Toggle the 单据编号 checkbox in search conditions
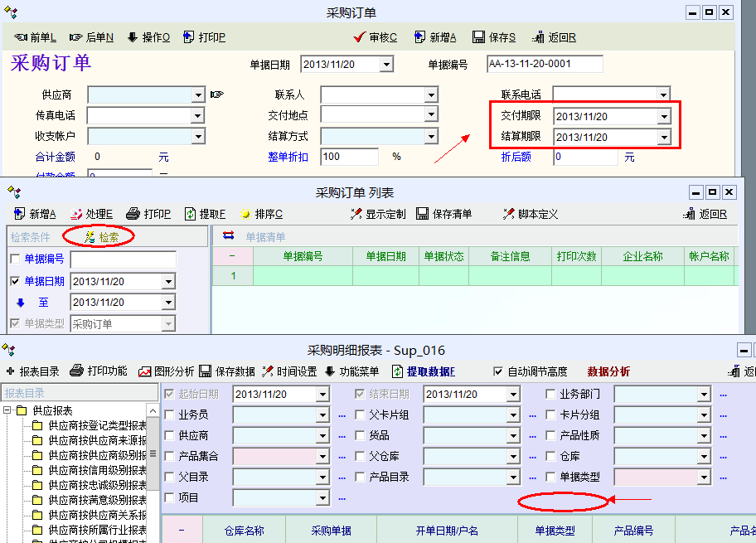Viewport: 756px width, 543px height. (x=15, y=259)
